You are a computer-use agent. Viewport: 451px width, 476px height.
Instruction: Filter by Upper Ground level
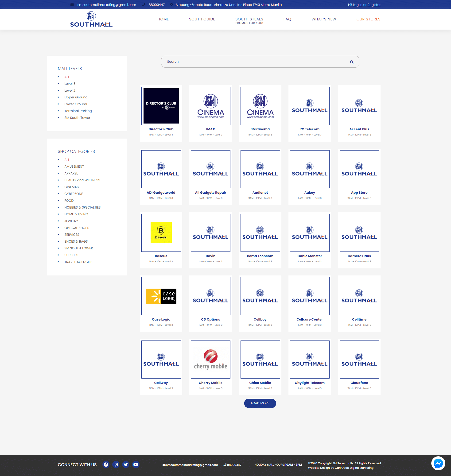click(76, 97)
